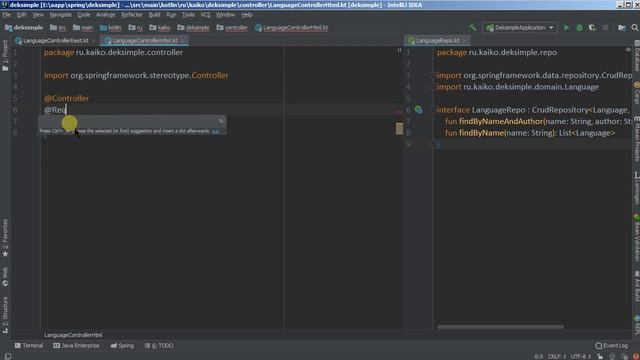Open the Bean Validation side panel
Screen dimensions: 640x360
pyautogui.click(x=636, y=238)
